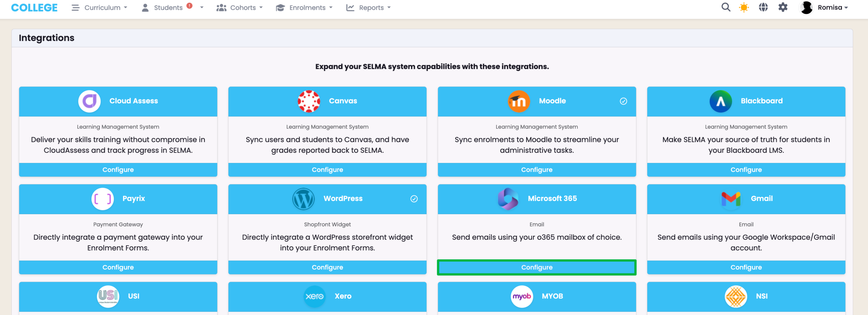
Task: Click the red Students alert badge
Action: pos(190,6)
